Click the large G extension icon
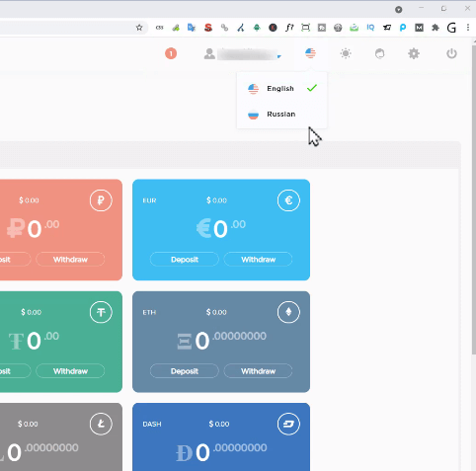The image size is (476, 471). click(452, 28)
